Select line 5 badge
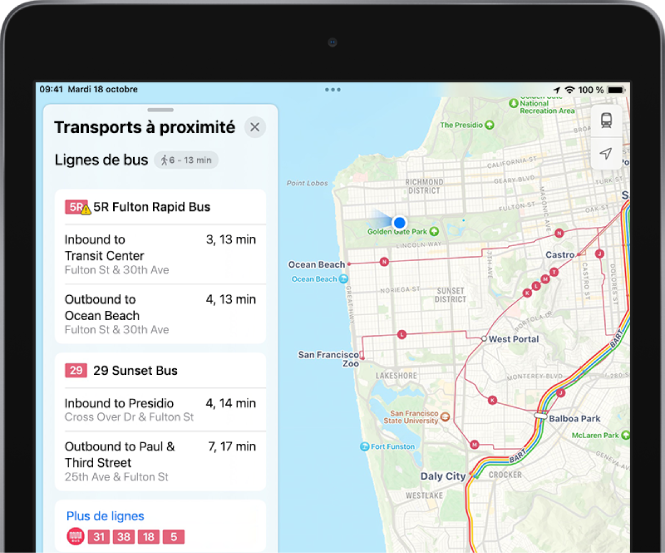Screen dimensions: 665x553 click(x=173, y=537)
